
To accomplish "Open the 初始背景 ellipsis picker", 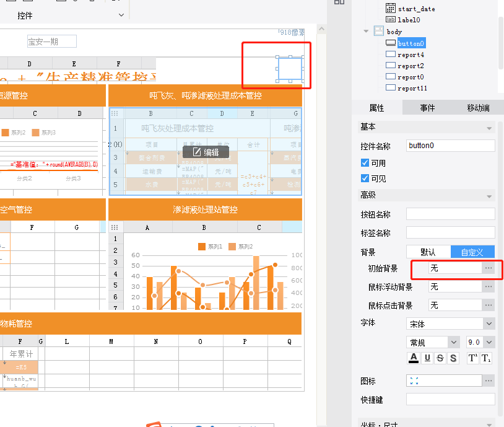I will (x=489, y=268).
